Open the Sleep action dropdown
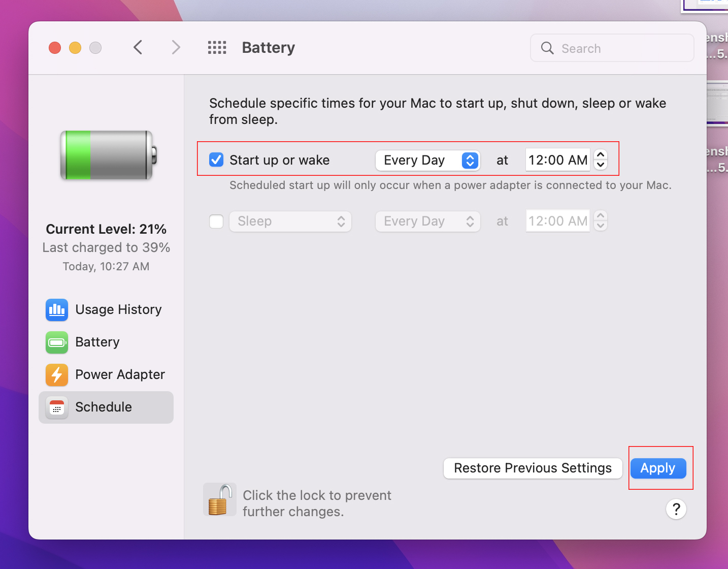This screenshot has height=569, width=728. 290,221
